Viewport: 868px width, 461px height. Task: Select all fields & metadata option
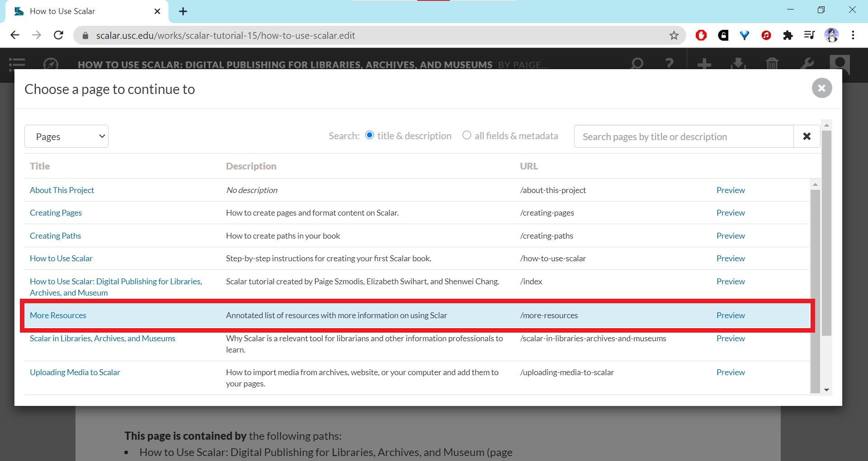click(467, 135)
